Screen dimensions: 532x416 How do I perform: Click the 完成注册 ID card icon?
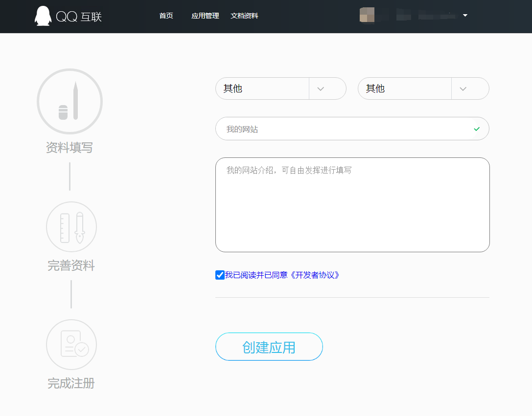71,345
